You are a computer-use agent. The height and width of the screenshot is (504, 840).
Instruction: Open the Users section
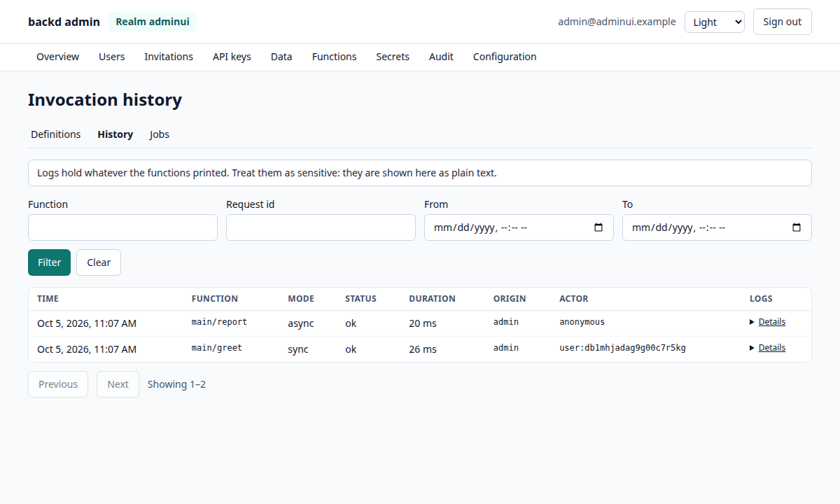[112, 57]
